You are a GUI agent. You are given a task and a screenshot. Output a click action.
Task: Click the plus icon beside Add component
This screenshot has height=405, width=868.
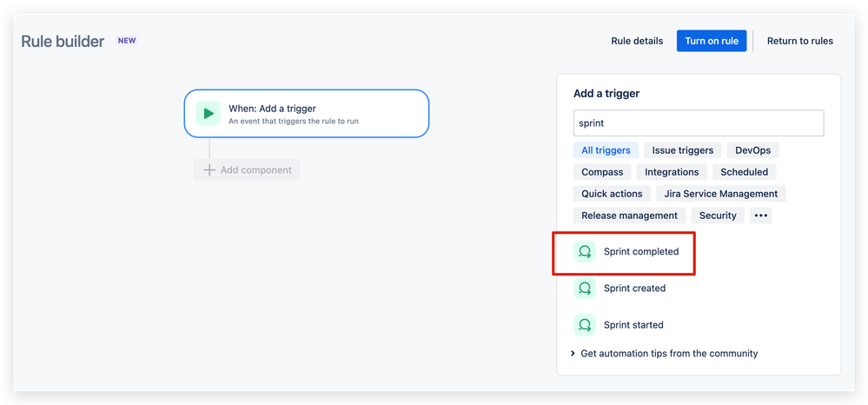tap(209, 170)
